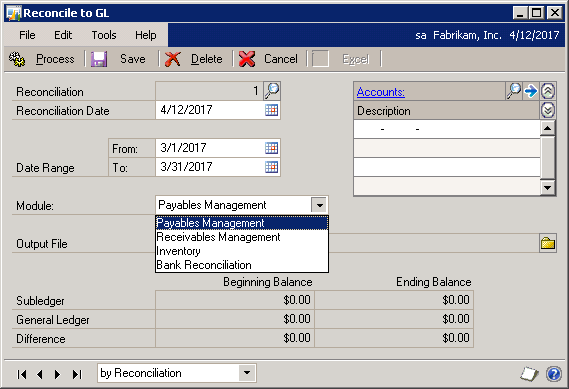The height and width of the screenshot is (389, 569).
Task: Click the Output File path field
Action: coord(434,243)
